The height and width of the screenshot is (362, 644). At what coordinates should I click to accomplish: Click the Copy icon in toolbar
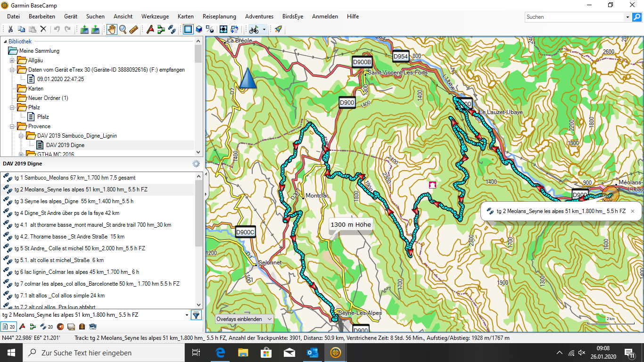coord(21,29)
